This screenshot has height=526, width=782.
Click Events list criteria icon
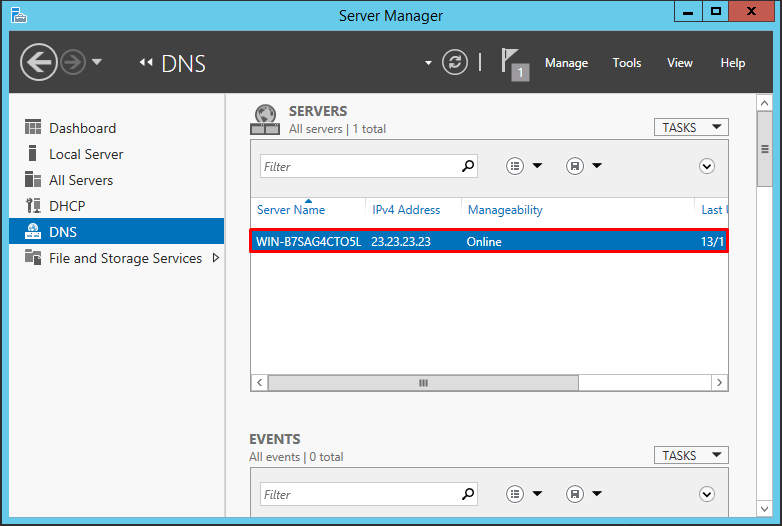(515, 494)
